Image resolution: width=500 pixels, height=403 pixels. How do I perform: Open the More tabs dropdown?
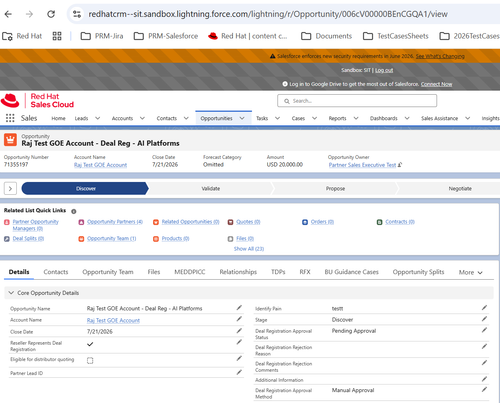[471, 272]
